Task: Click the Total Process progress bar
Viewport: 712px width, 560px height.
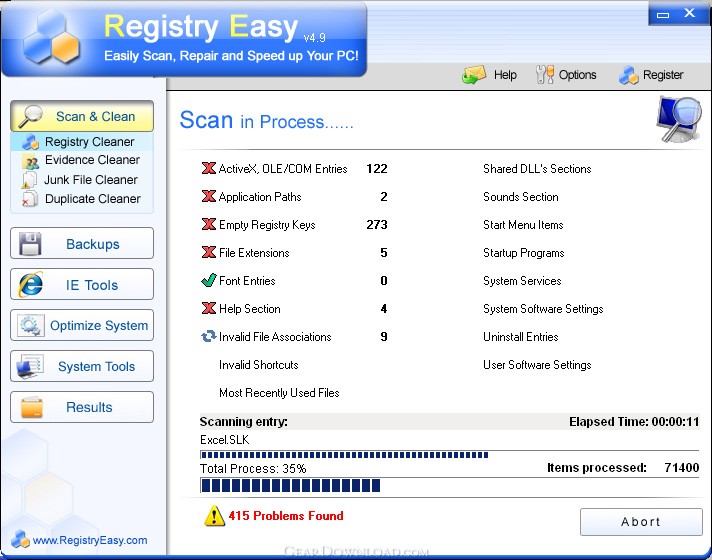Action: coord(450,485)
